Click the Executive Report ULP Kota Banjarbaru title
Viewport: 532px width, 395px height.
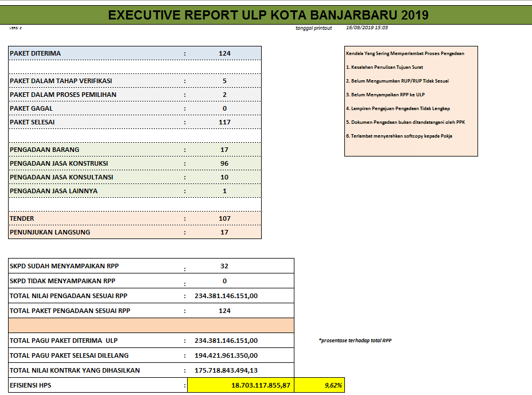click(268, 15)
